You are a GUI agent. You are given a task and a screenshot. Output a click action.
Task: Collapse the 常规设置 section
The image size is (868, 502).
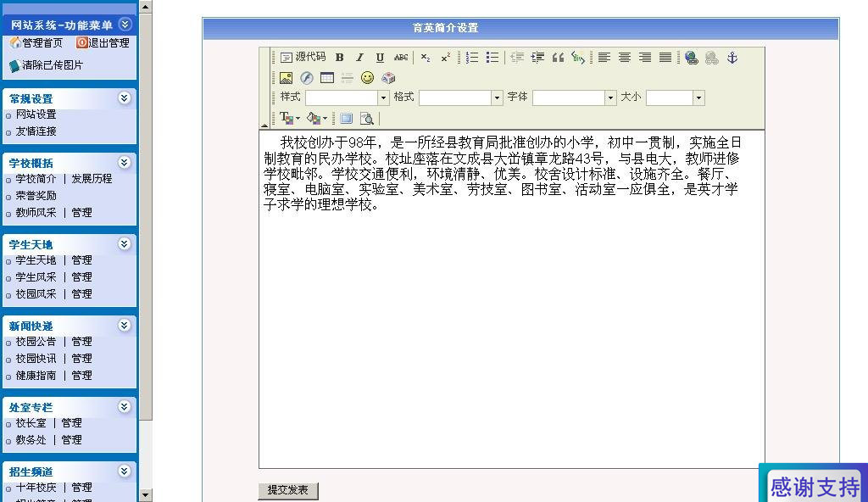click(x=125, y=98)
